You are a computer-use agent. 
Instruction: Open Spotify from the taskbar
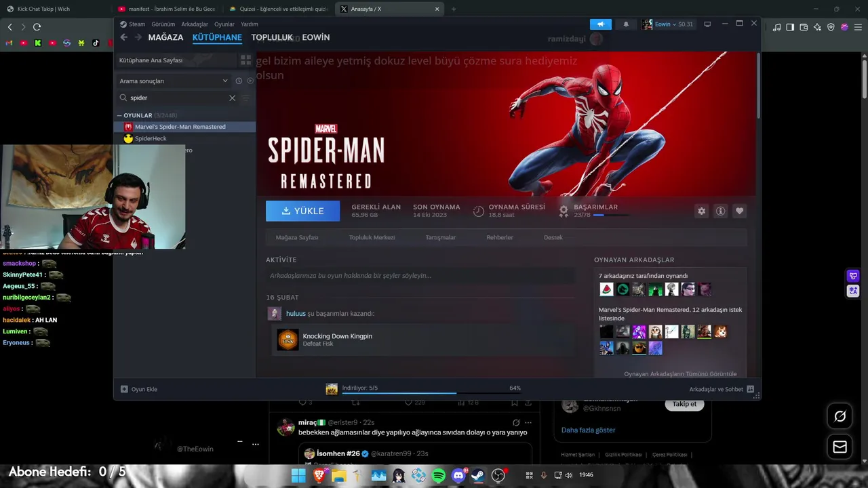tap(439, 476)
